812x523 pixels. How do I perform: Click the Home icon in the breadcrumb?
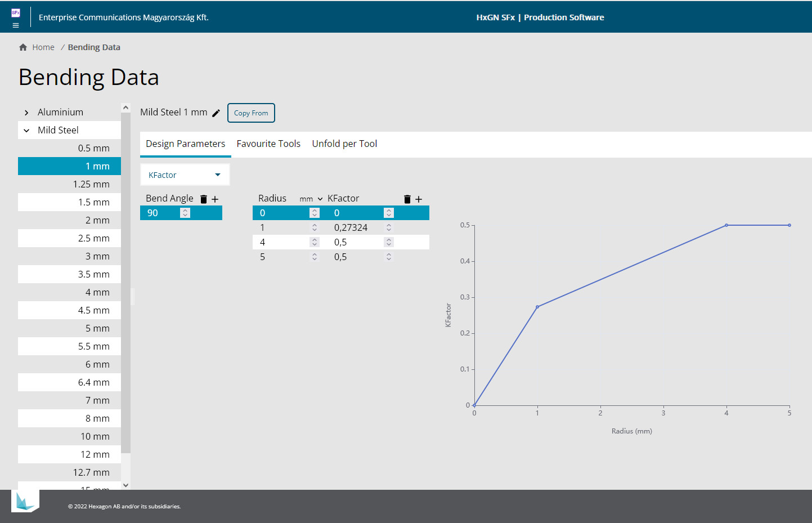click(23, 47)
